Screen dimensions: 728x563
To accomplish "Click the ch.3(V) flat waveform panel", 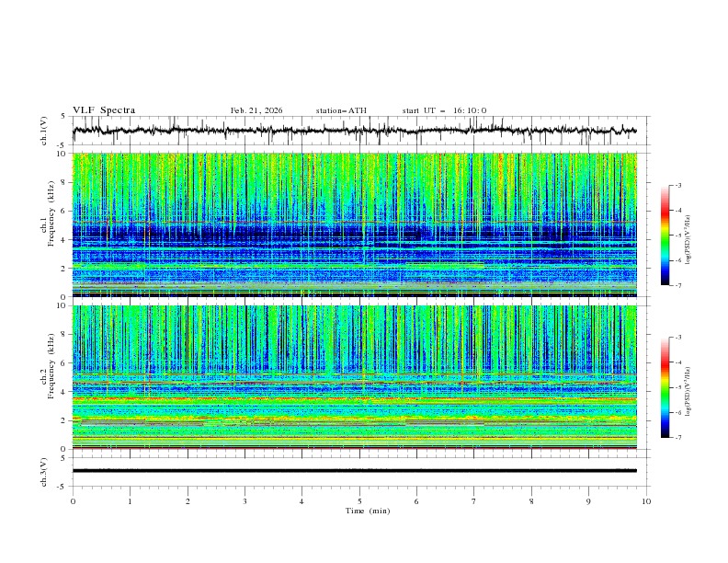I will [x=359, y=470].
